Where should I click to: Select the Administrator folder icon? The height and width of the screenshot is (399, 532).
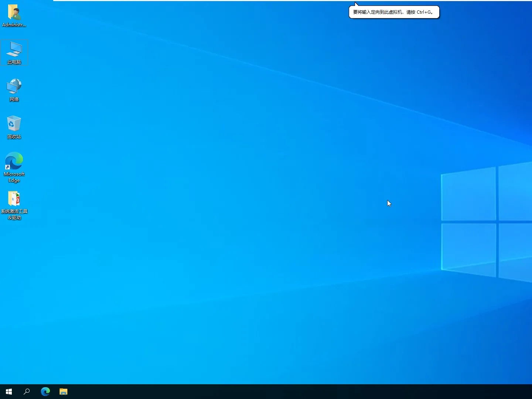(15, 14)
